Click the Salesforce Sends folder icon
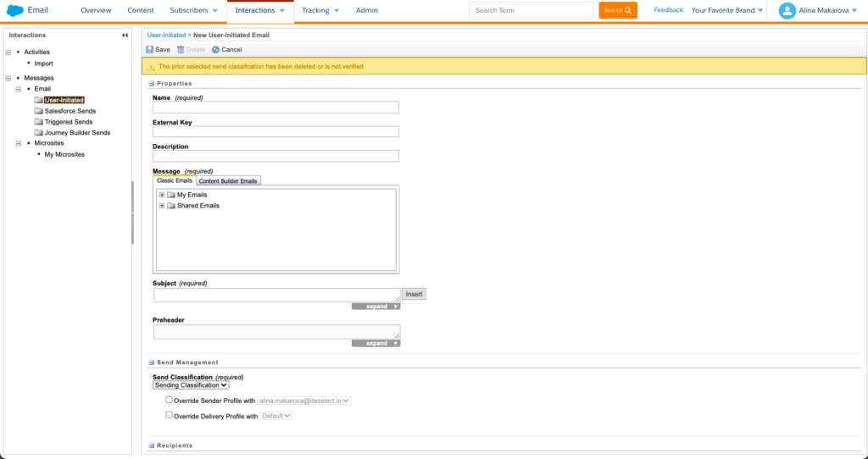The height and width of the screenshot is (459, 868). pos(38,111)
